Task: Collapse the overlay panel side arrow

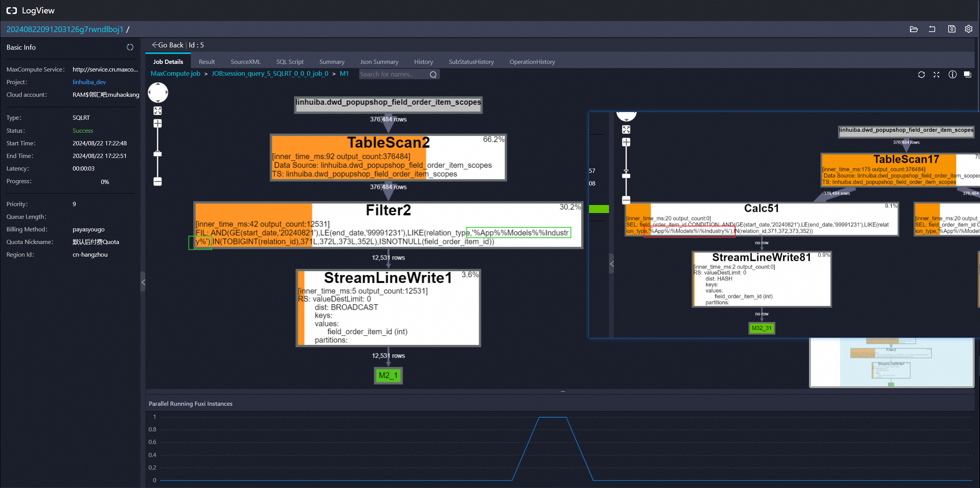Action: (x=612, y=264)
